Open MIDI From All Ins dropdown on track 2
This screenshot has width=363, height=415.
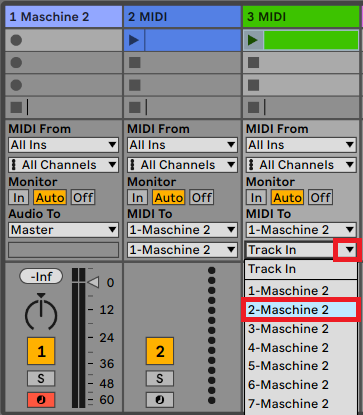182,145
